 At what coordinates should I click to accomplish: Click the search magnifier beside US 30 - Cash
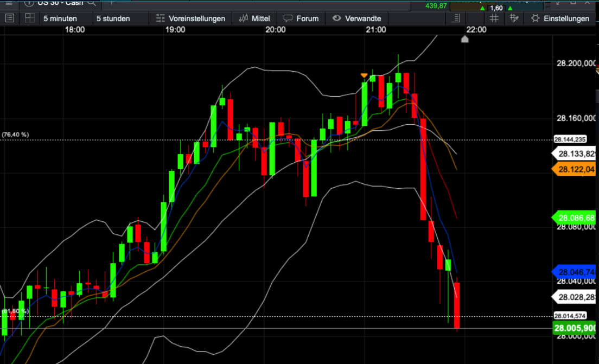(91, 3)
